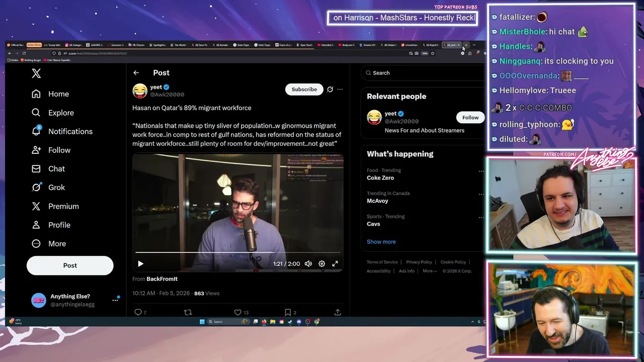Click the Anything Else? account avatar
This screenshot has height=362, width=644.
[39, 300]
